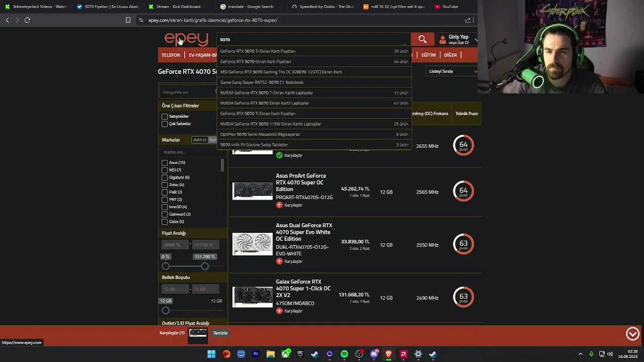The height and width of the screenshot is (362, 644).
Task: Click the marka ara brand search field
Action: (190, 152)
